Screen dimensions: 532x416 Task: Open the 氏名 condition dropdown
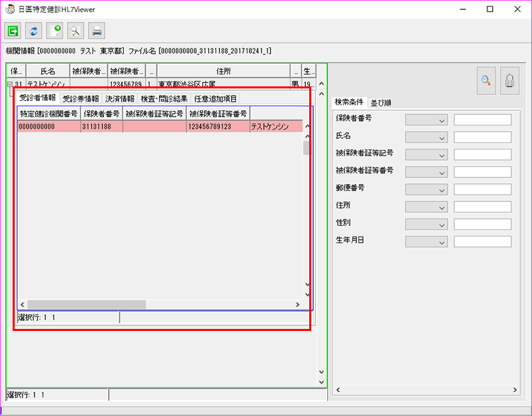[x=426, y=138]
